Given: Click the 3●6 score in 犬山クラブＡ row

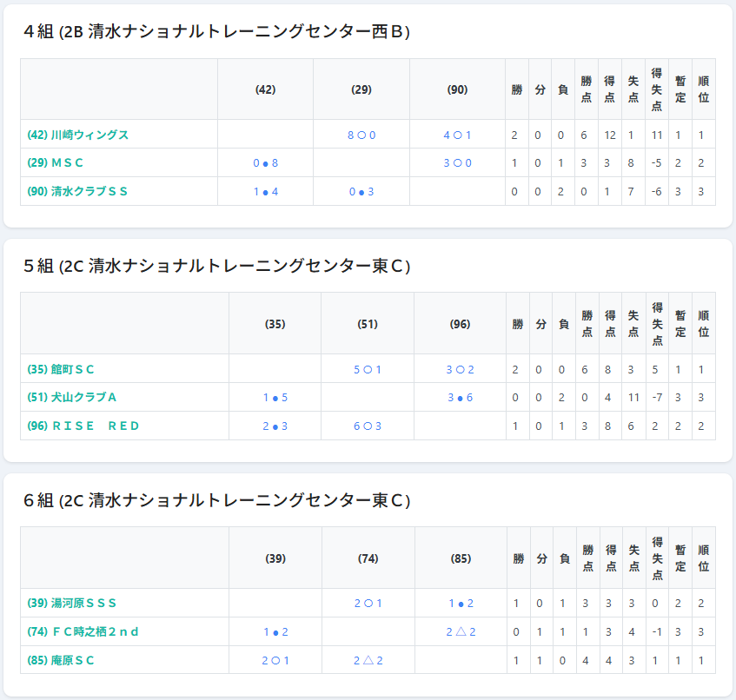Looking at the screenshot, I should click(x=460, y=397).
